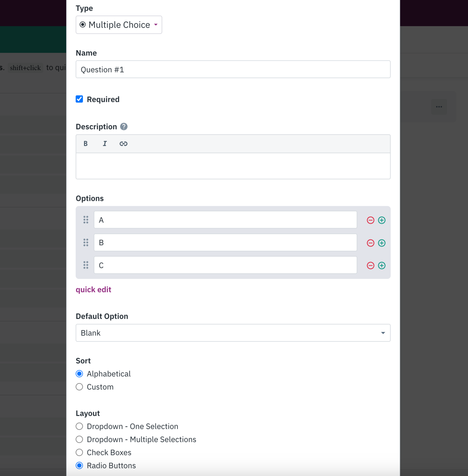
Task: Select Custom sort order
Action: (79, 387)
